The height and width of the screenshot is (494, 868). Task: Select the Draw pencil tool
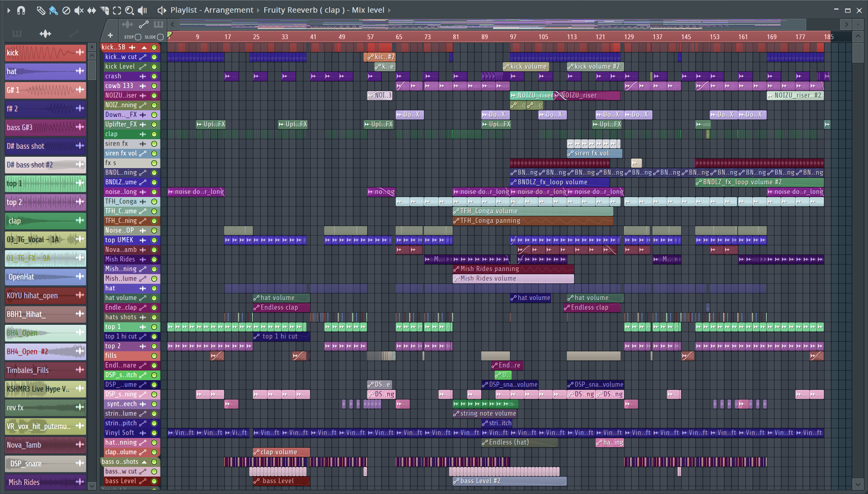click(x=41, y=11)
